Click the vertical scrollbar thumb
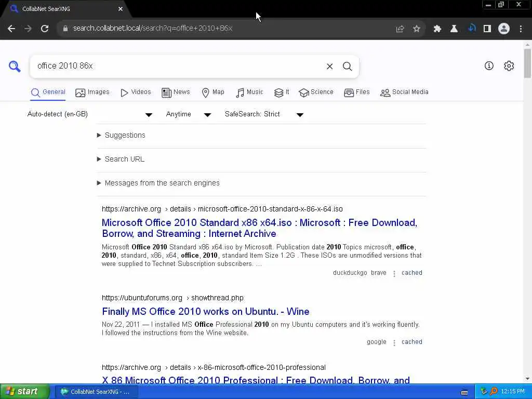The height and width of the screenshot is (399, 532). pos(527,63)
